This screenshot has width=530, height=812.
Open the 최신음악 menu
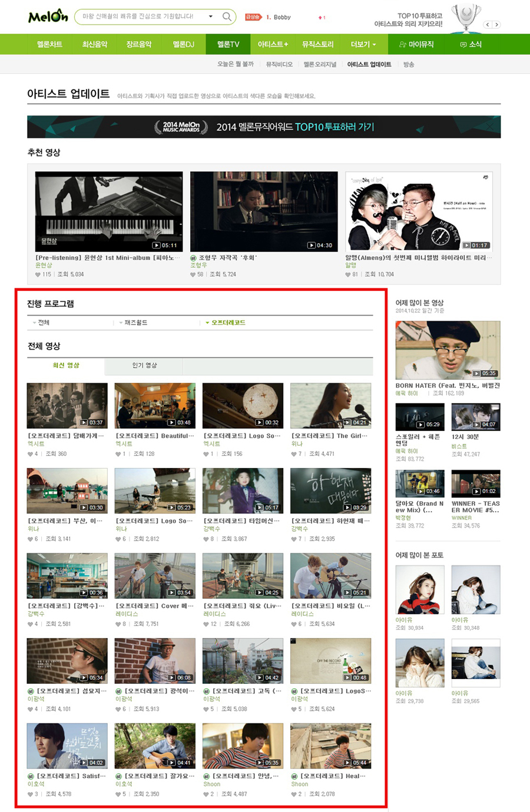(x=95, y=44)
